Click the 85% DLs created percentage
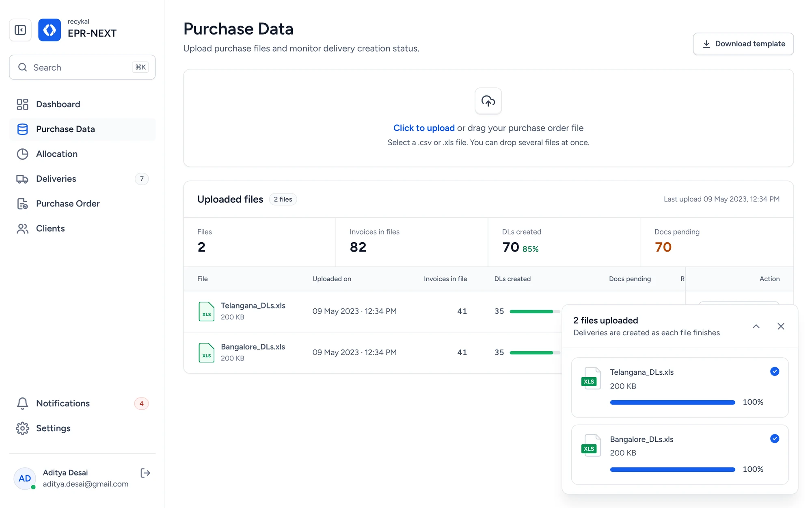The width and height of the screenshot is (812, 508). [530, 249]
